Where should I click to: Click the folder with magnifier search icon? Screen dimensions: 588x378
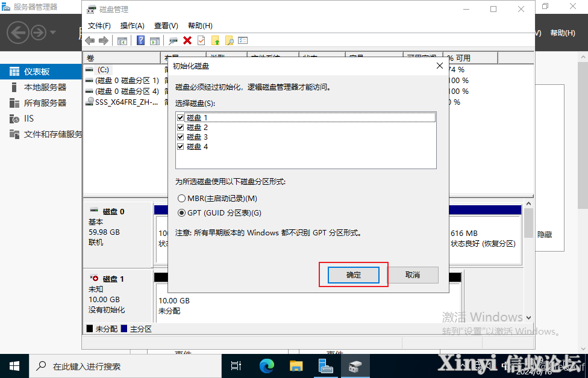click(x=229, y=40)
